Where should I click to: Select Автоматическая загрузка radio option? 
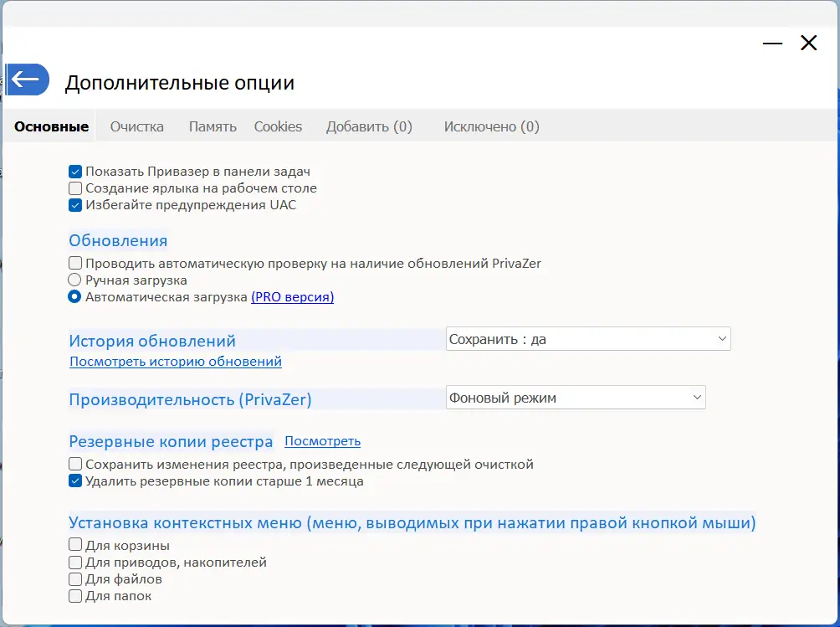pos(75,297)
